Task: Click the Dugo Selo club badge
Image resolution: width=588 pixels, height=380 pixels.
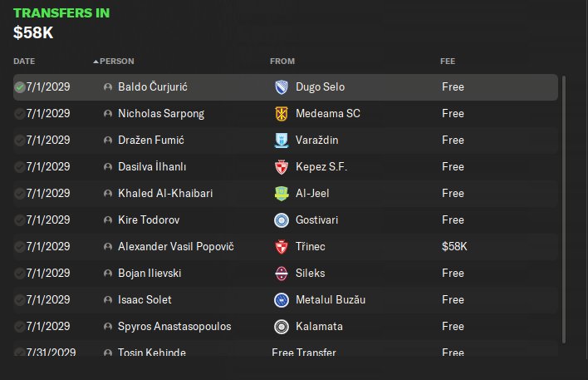Action: [x=282, y=87]
